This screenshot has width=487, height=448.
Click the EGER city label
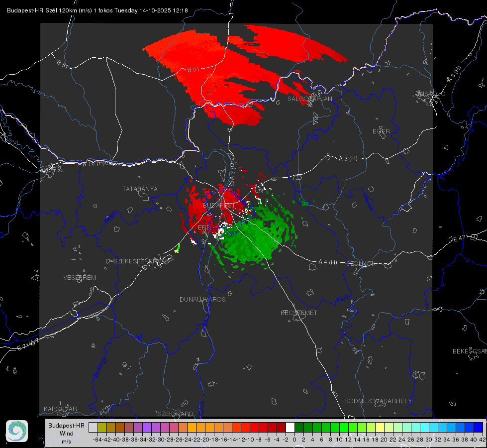pos(381,131)
